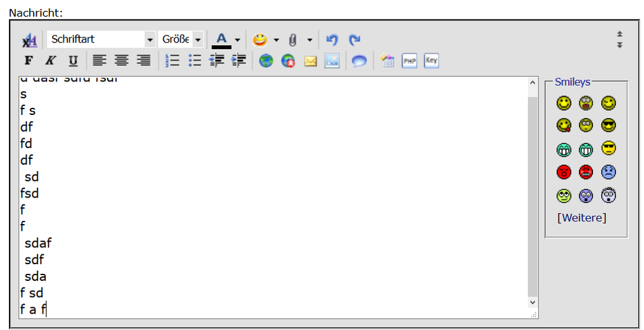This screenshot has height=330, width=644.
Task: Click the text line 'f sd'
Action: tap(32, 293)
